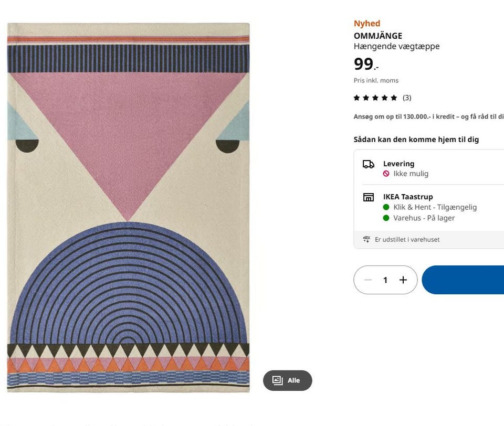
Task: Click the quantity number field
Action: pos(385,280)
